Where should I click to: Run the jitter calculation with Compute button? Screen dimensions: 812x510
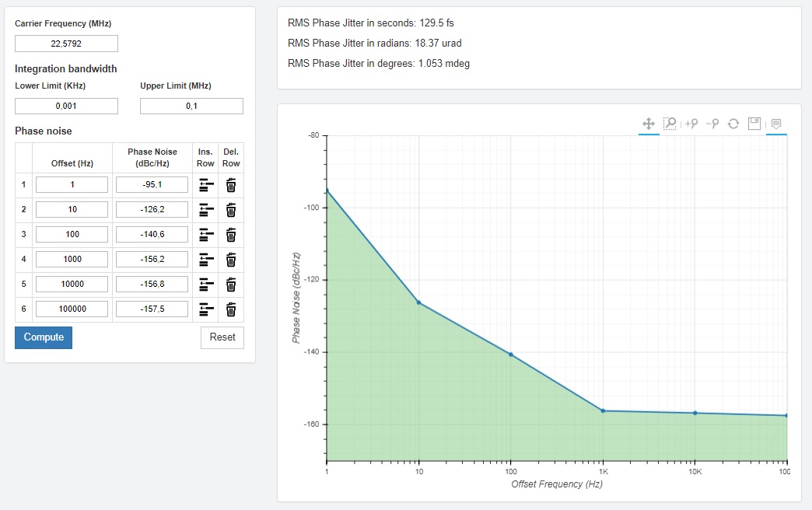(x=44, y=337)
